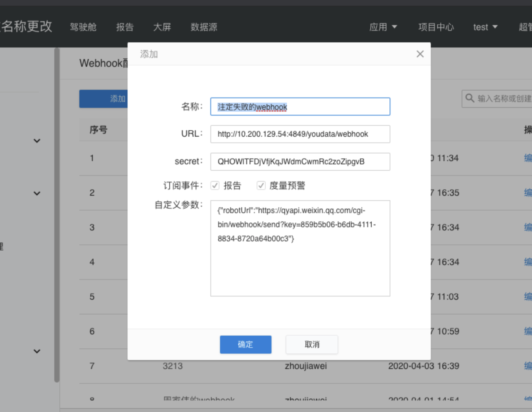Expand the first sidebar chevron section

point(37,141)
